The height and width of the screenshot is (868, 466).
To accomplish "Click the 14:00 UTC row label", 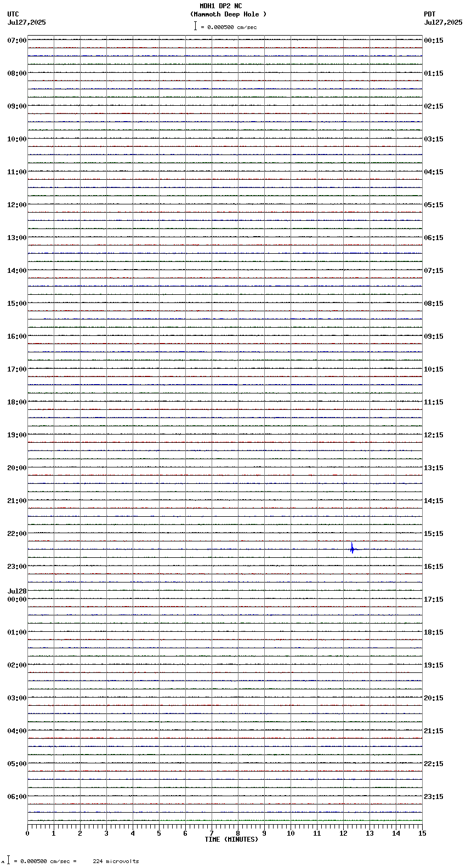I will click(17, 271).
